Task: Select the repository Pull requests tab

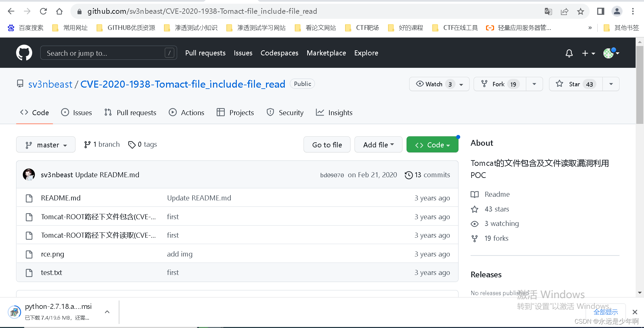Action: pyautogui.click(x=130, y=112)
